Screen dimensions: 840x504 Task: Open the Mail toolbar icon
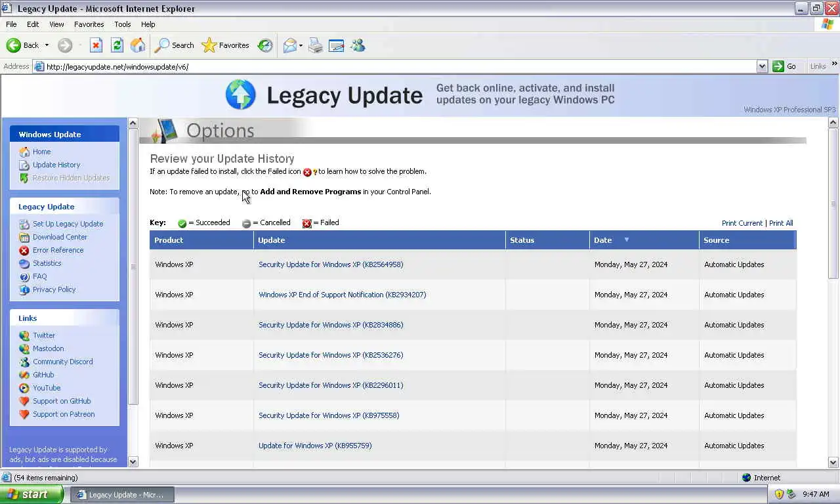tap(289, 45)
